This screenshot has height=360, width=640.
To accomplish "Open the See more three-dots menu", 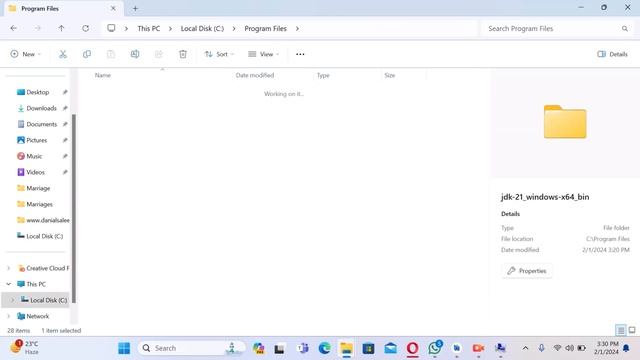I will click(x=300, y=54).
